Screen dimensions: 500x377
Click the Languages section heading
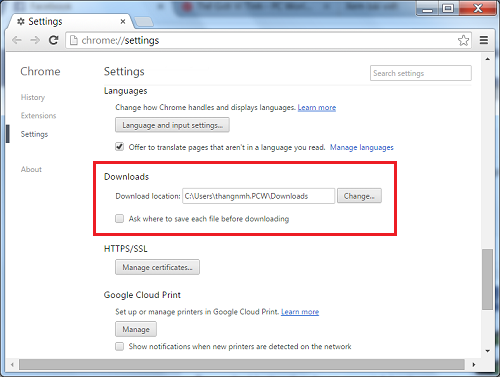(x=126, y=91)
